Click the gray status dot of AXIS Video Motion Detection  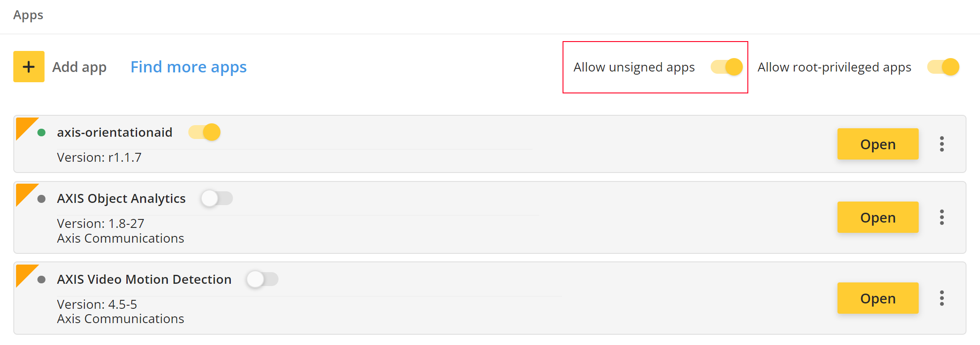[42, 280]
